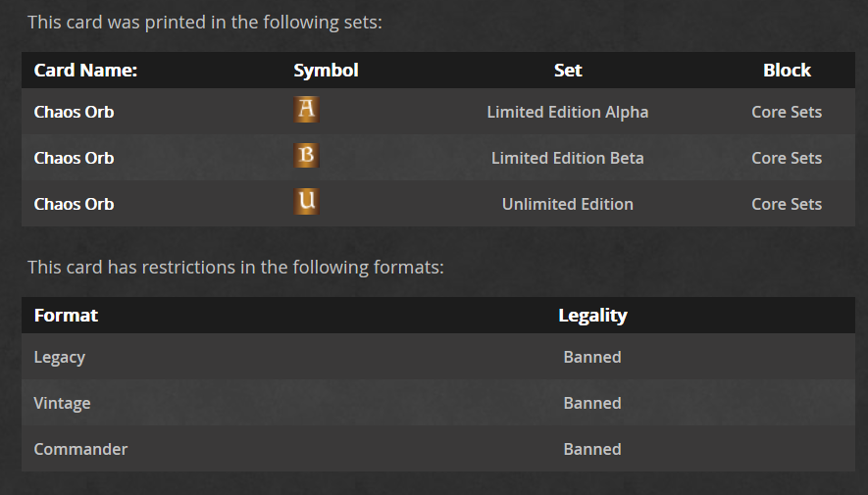Click the Format column header

pyautogui.click(x=66, y=316)
